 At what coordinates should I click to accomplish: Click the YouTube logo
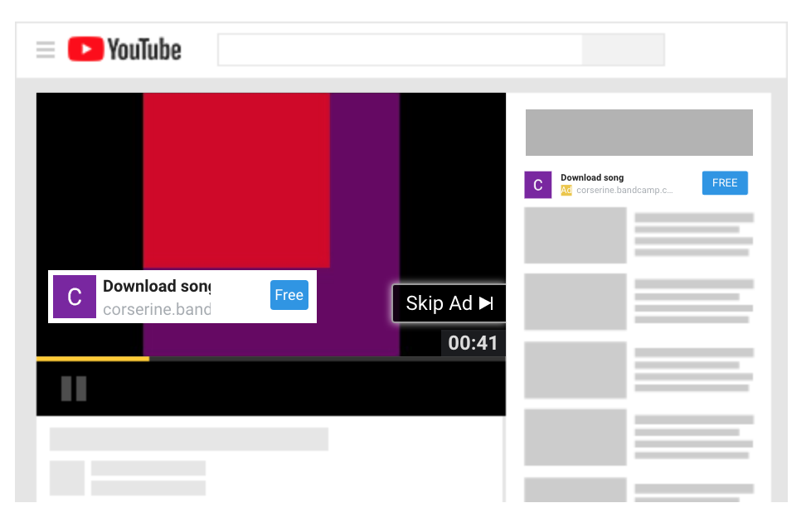[x=124, y=50]
